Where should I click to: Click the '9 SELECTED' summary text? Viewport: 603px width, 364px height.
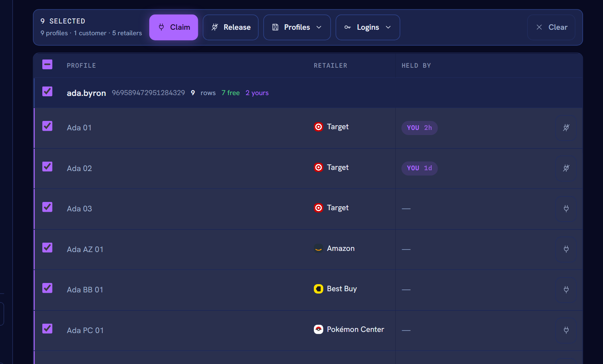63,21
